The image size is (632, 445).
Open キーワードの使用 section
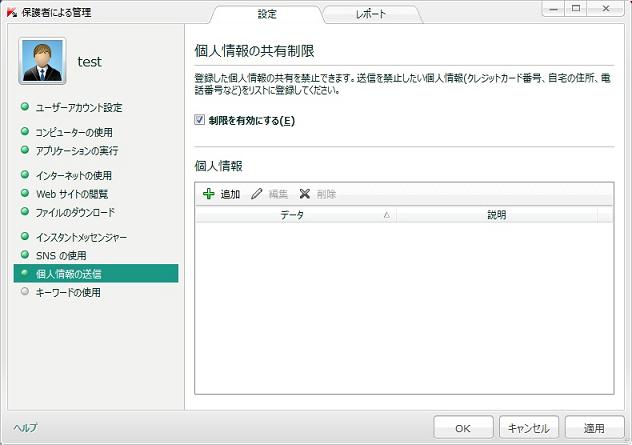pyautogui.click(x=68, y=292)
